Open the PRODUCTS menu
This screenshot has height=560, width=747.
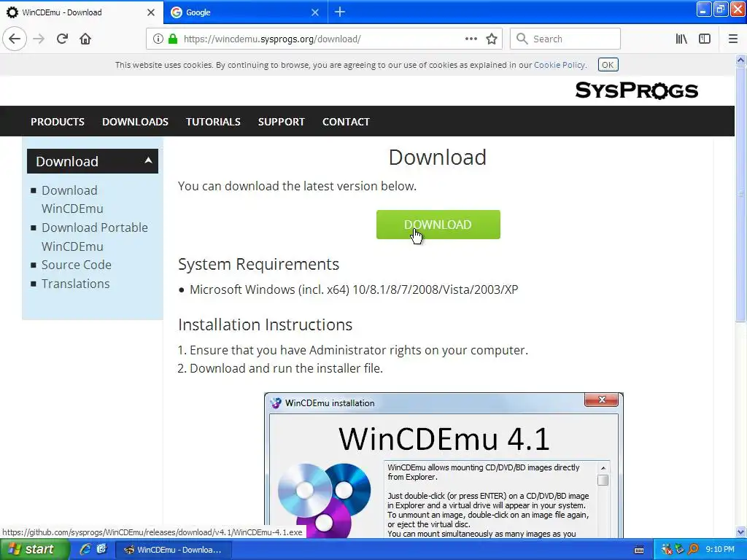pyautogui.click(x=58, y=122)
